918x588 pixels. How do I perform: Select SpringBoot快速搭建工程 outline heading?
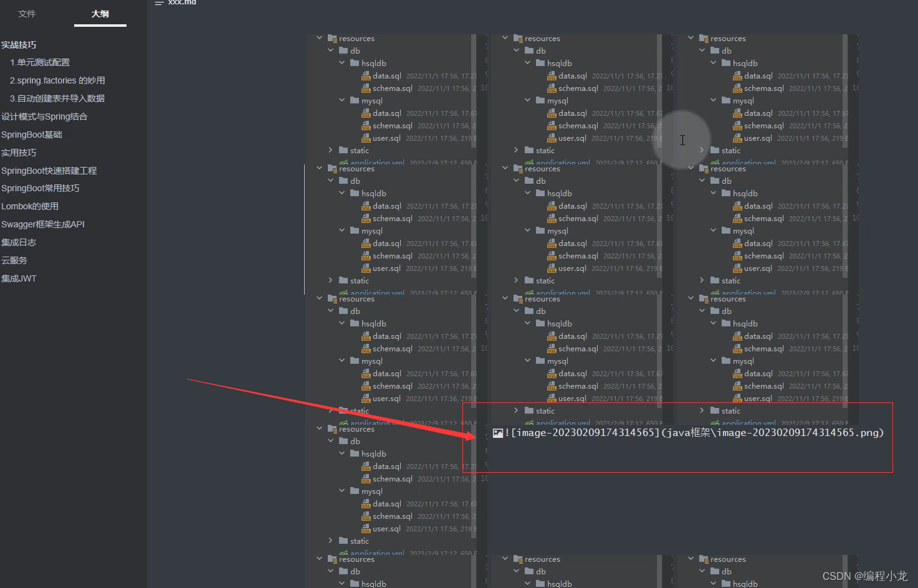click(49, 171)
